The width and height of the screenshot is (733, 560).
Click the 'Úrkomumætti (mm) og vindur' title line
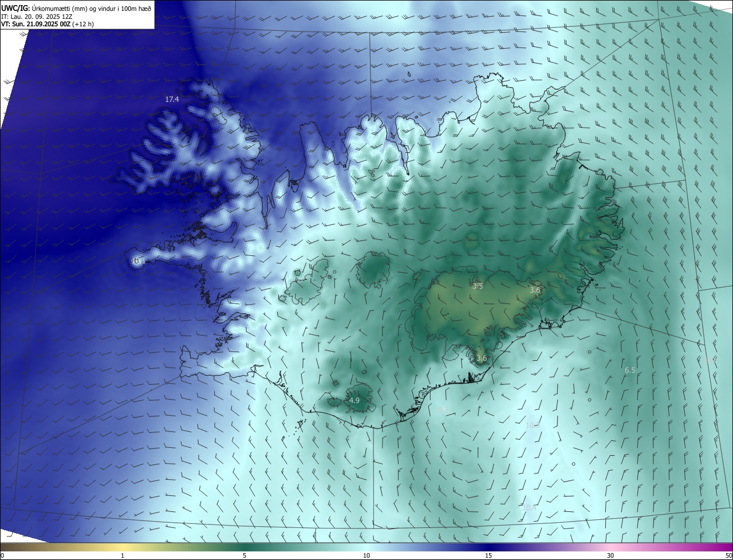76,8
